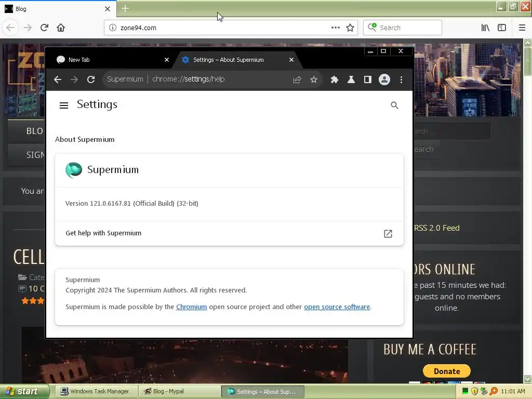Close the New Tab tab
This screenshot has height=399, width=532.
click(167, 60)
